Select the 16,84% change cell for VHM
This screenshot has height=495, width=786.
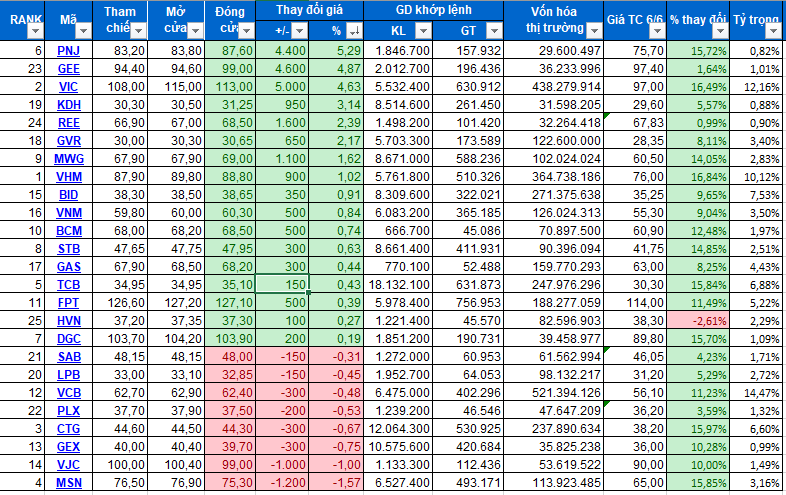(x=698, y=177)
